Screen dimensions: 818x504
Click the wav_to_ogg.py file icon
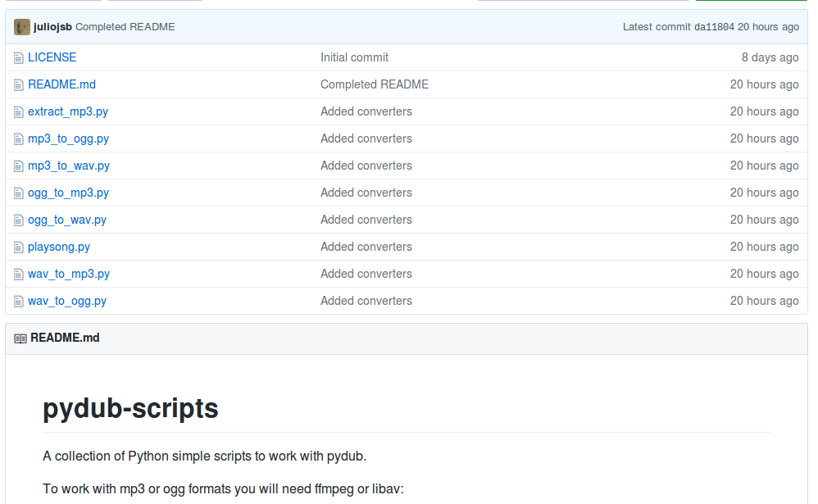click(18, 302)
